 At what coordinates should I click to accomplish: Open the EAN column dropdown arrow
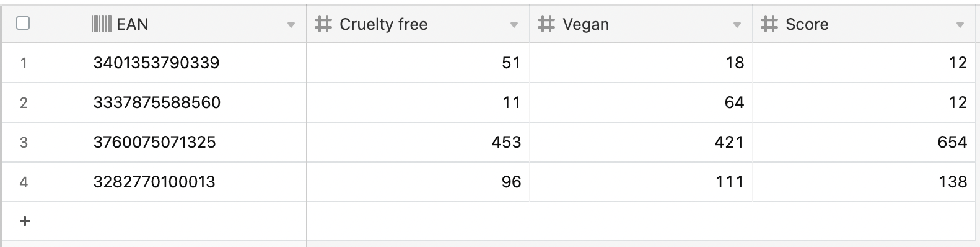tap(291, 25)
